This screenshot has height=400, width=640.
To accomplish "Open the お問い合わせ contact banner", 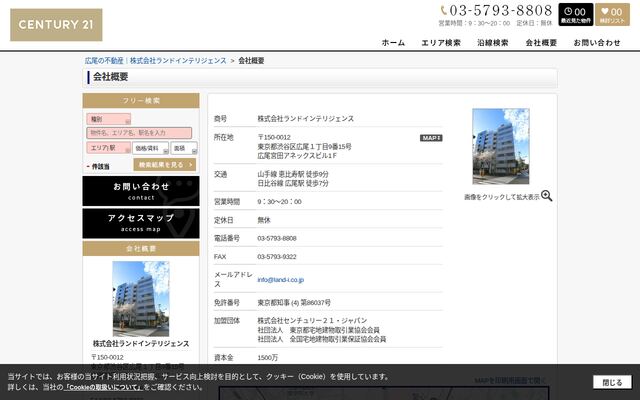I will (x=141, y=191).
